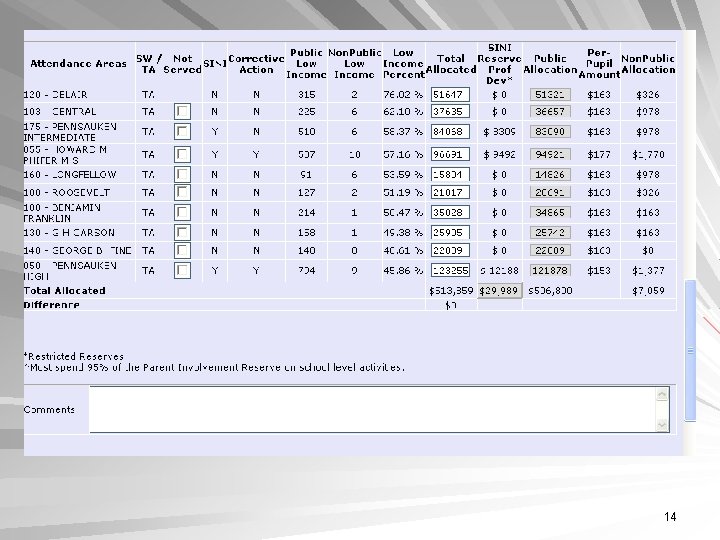Click Total Allocated box for Pennsauken Intermediate
720x540 pixels.
click(x=450, y=132)
